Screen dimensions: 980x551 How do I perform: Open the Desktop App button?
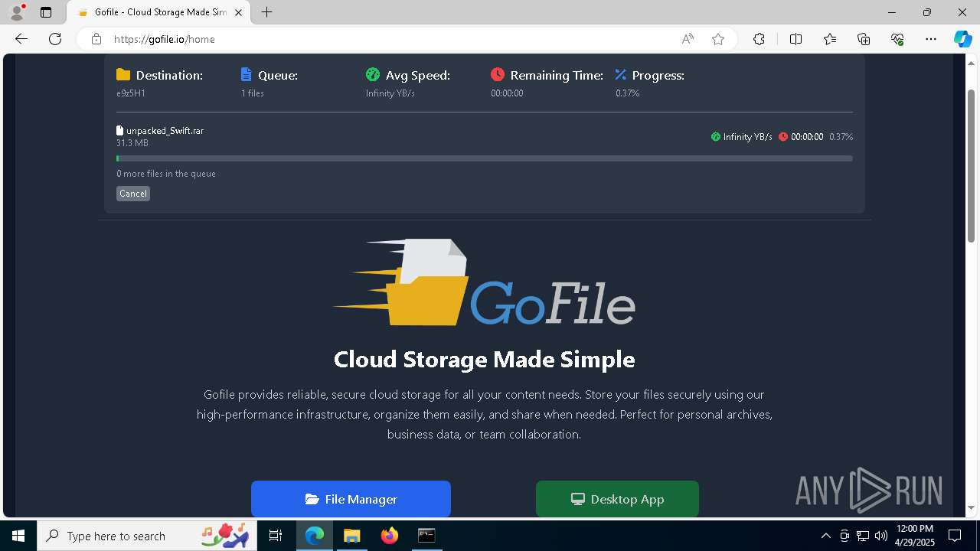tap(617, 499)
